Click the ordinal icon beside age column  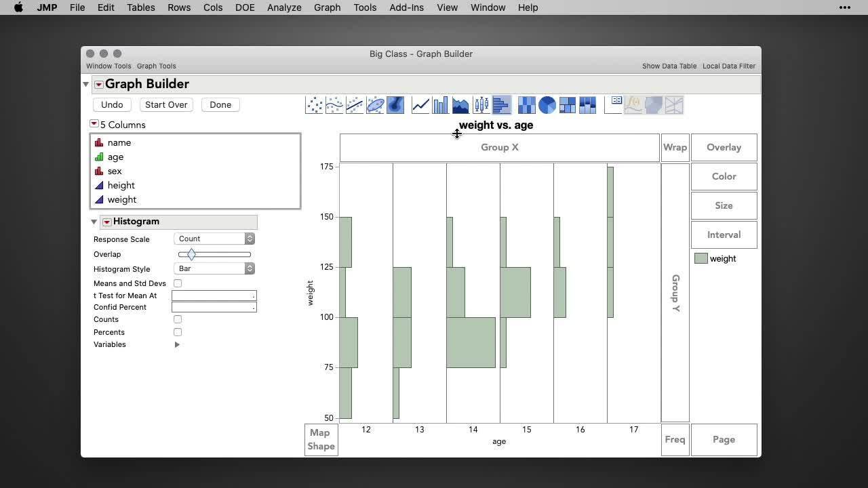click(99, 157)
